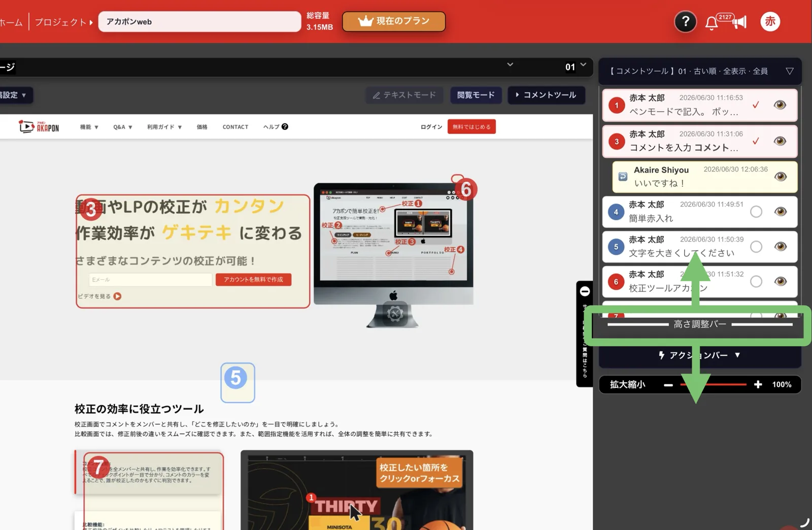Mark comment 4 簡単赤入れ as done
Image resolution: width=812 pixels, height=530 pixels.
pyautogui.click(x=756, y=212)
